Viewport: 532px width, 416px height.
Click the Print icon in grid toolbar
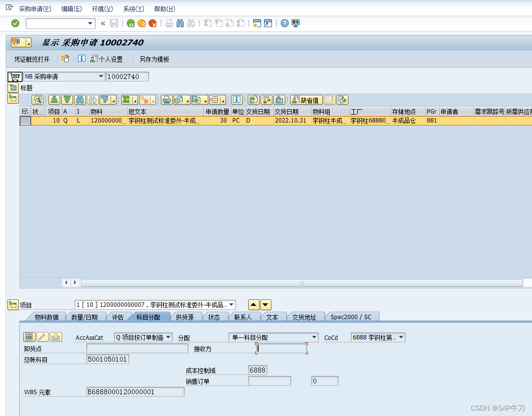[x=166, y=100]
